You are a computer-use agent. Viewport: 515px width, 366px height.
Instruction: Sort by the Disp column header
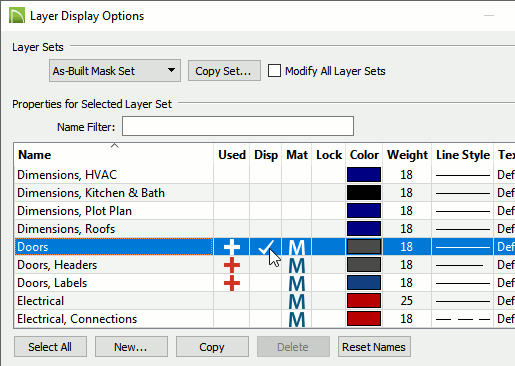(266, 155)
